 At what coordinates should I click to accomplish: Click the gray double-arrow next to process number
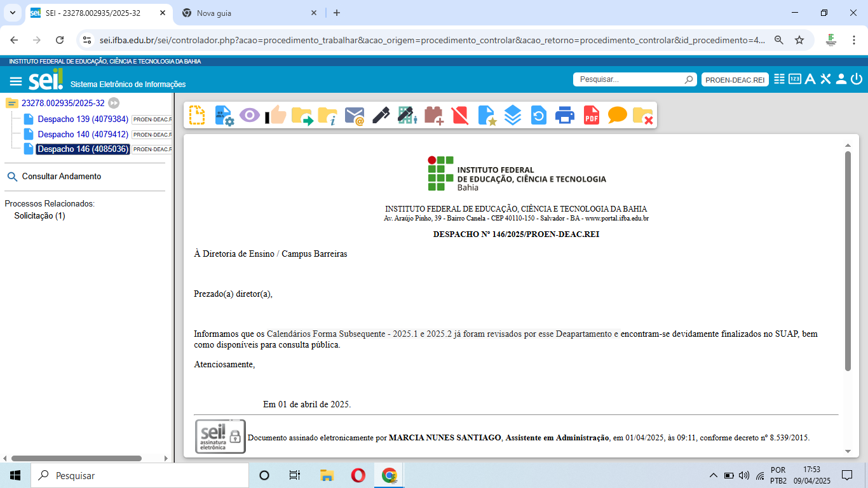point(114,103)
